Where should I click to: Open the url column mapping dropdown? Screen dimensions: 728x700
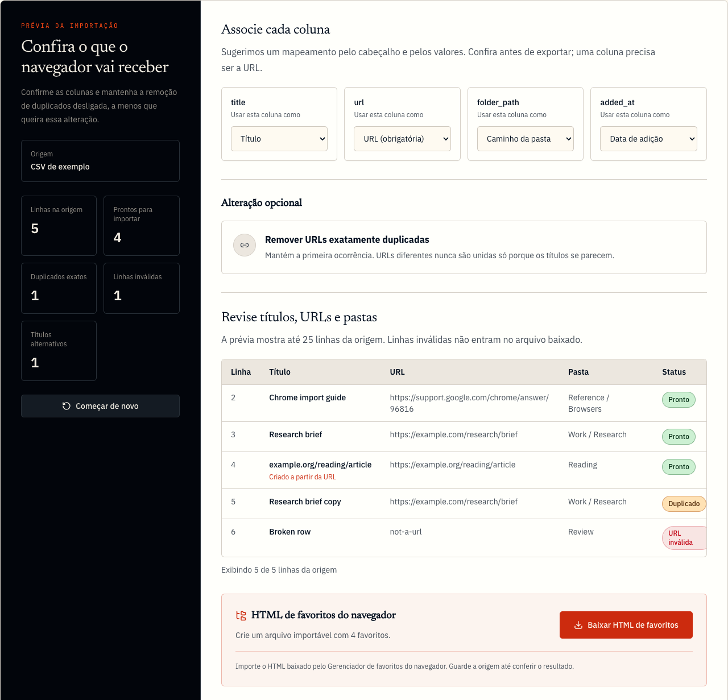402,139
